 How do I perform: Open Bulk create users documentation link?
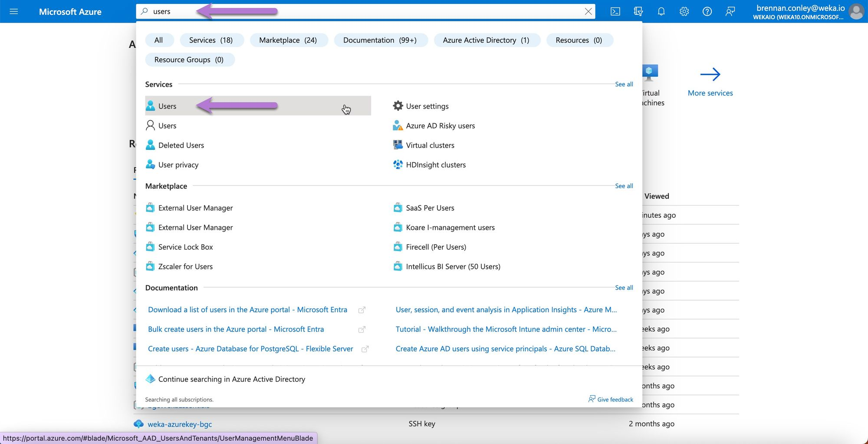[236, 329]
